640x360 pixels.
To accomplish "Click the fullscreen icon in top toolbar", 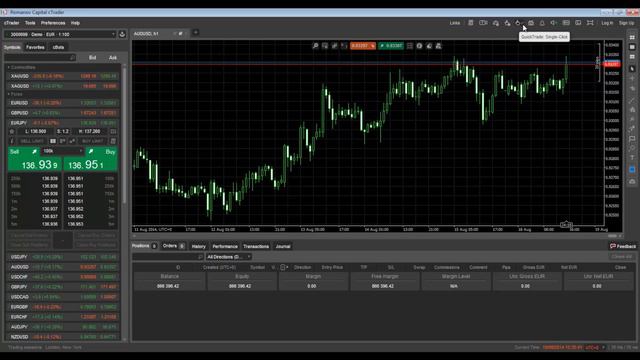I will [590, 23].
